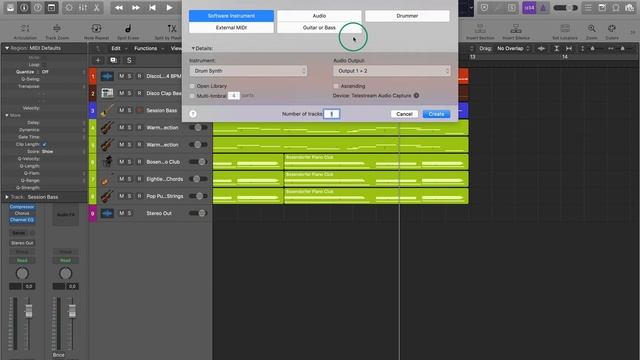The image size is (640, 360).
Task: Click the audio device info arrow
Action: point(416,96)
